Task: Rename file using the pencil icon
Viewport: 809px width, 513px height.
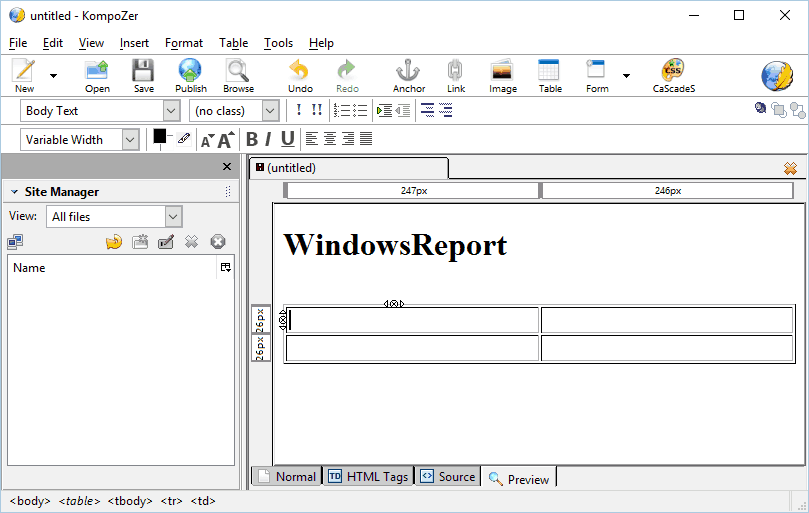Action: 166,242
